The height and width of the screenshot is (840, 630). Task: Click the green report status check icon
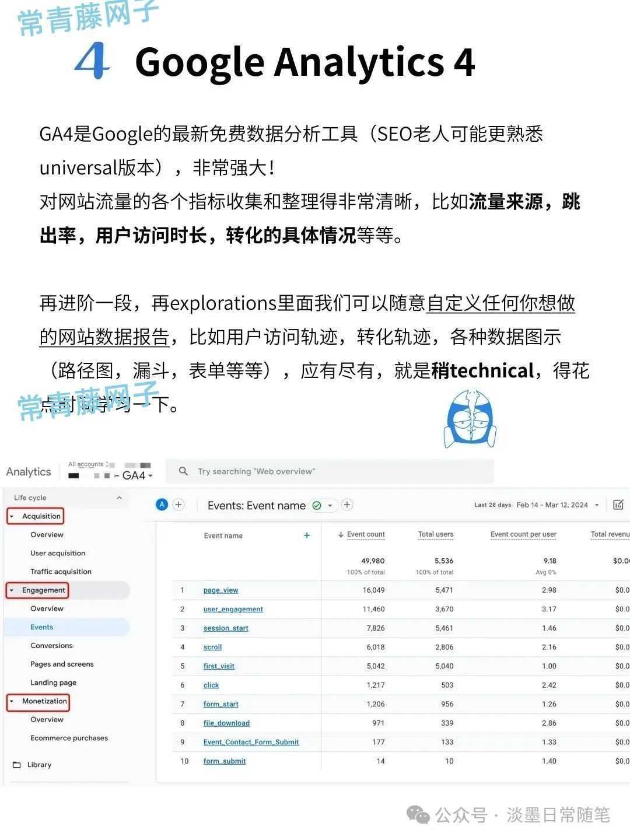pyautogui.click(x=317, y=506)
